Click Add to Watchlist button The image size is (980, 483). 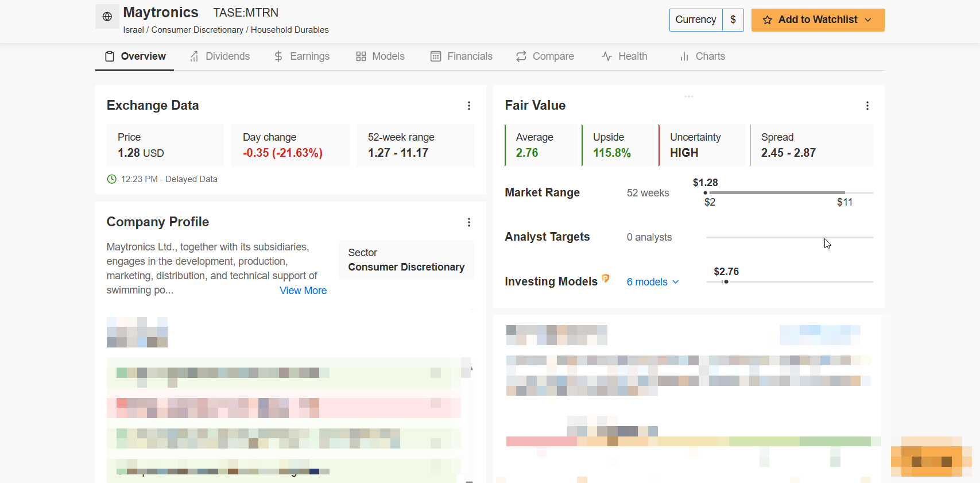818,20
